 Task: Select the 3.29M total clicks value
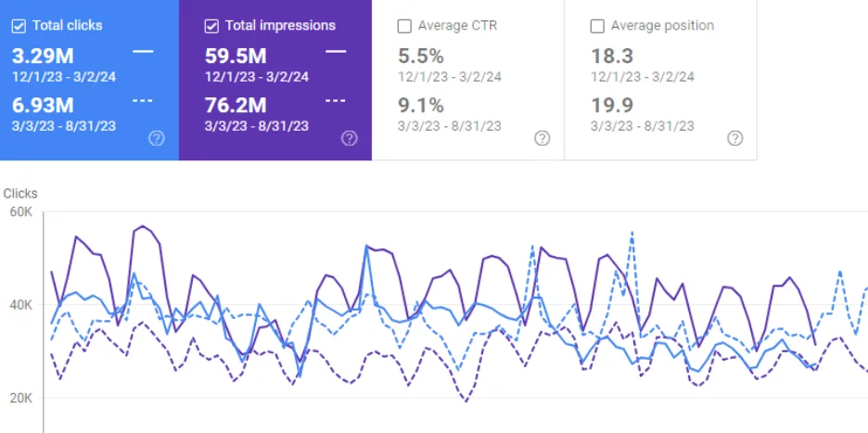(43, 57)
